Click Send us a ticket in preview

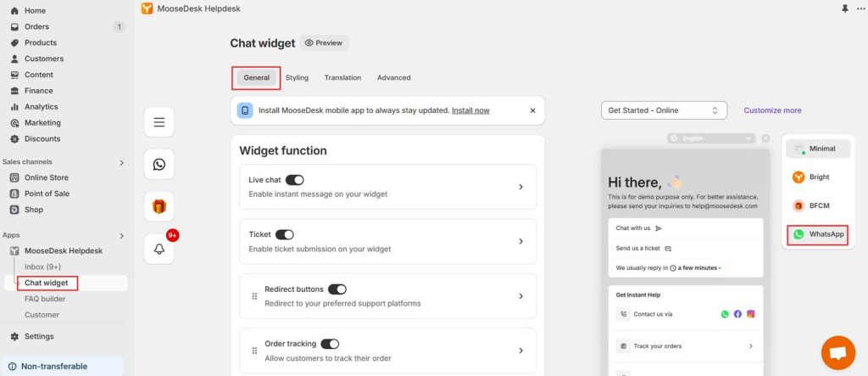pyautogui.click(x=685, y=249)
